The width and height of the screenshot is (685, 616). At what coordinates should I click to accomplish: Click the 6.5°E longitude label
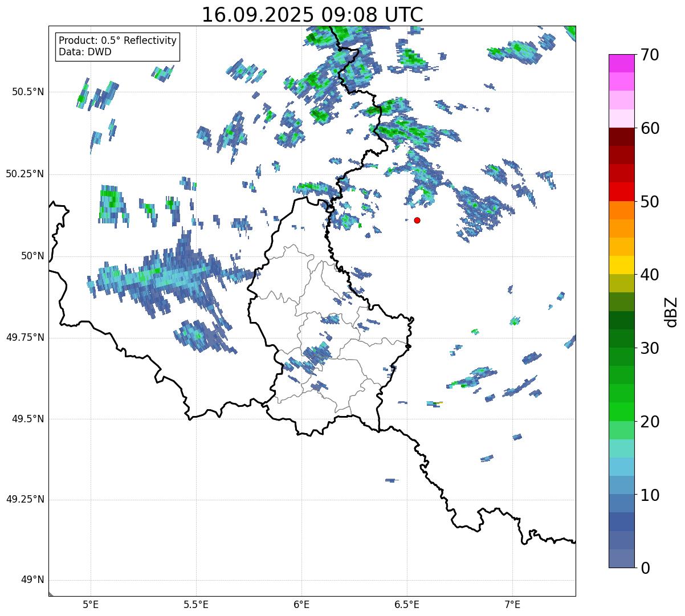pyautogui.click(x=407, y=605)
